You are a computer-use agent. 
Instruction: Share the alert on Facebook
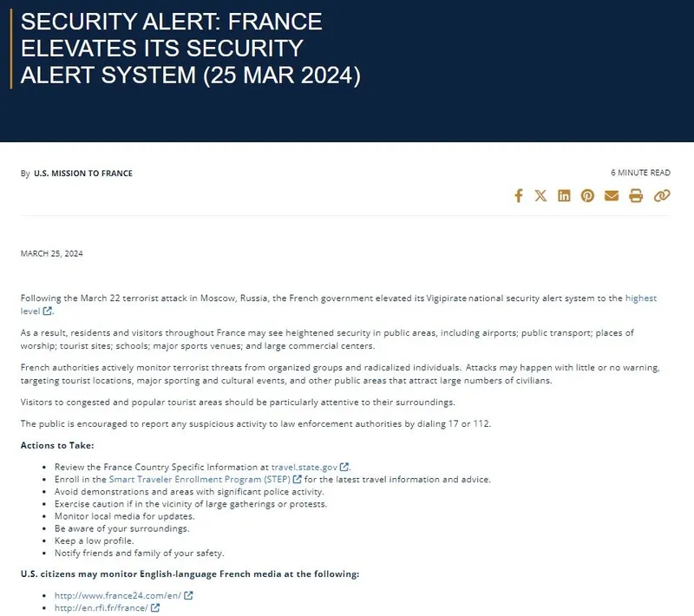click(x=519, y=196)
